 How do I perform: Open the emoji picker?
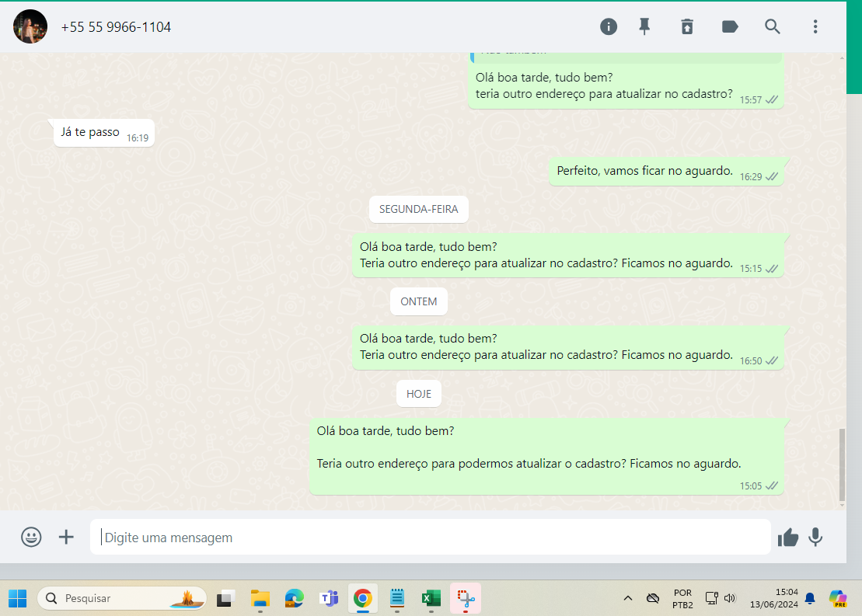31,537
